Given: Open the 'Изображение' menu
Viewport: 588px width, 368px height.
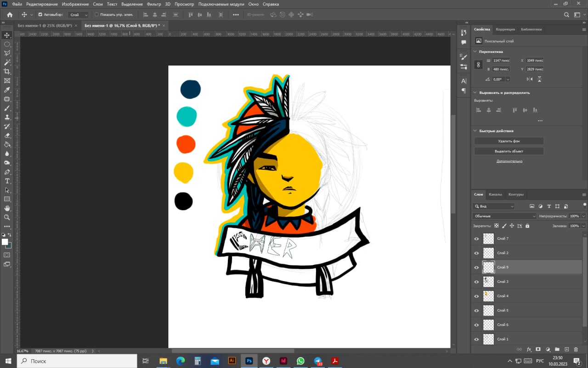Looking at the screenshot, I should [75, 4].
